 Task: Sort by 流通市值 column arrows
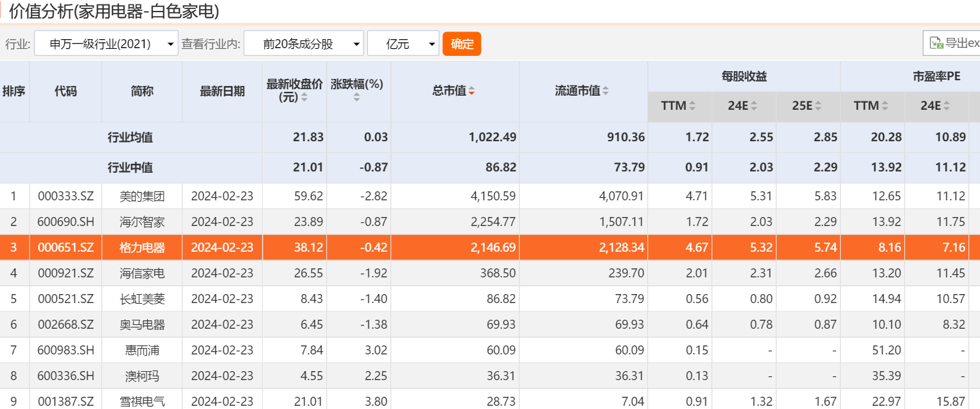pos(605,91)
